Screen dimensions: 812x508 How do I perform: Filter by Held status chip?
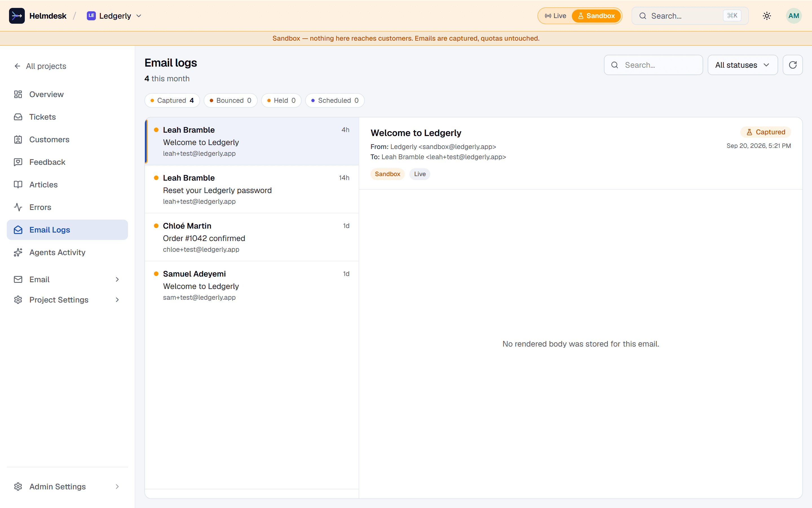point(281,100)
